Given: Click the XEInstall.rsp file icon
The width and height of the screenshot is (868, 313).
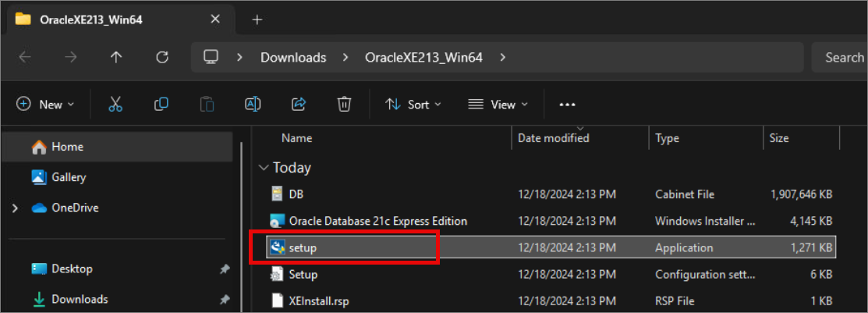Looking at the screenshot, I should tap(277, 301).
